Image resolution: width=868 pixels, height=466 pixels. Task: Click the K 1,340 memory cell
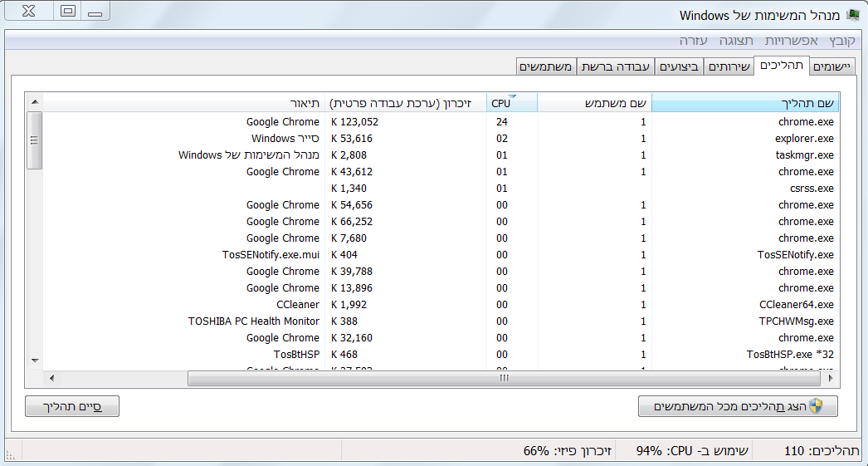click(349, 189)
